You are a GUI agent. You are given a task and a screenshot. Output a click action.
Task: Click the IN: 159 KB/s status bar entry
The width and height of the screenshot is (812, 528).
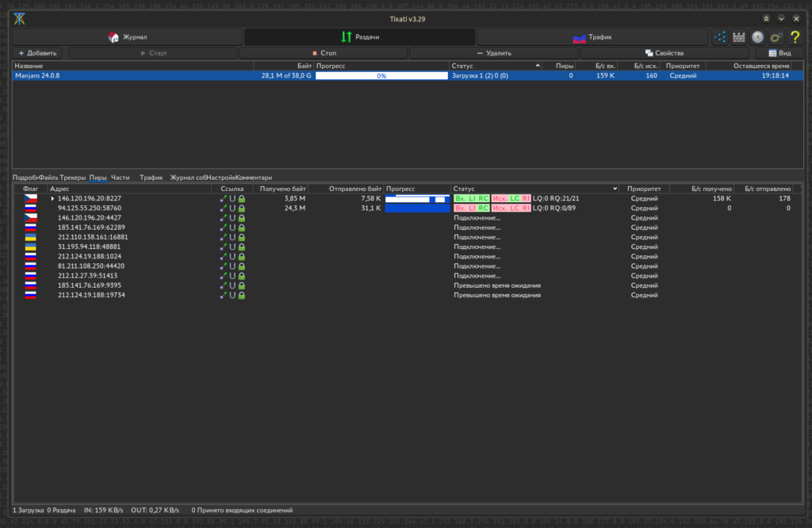tap(104, 511)
